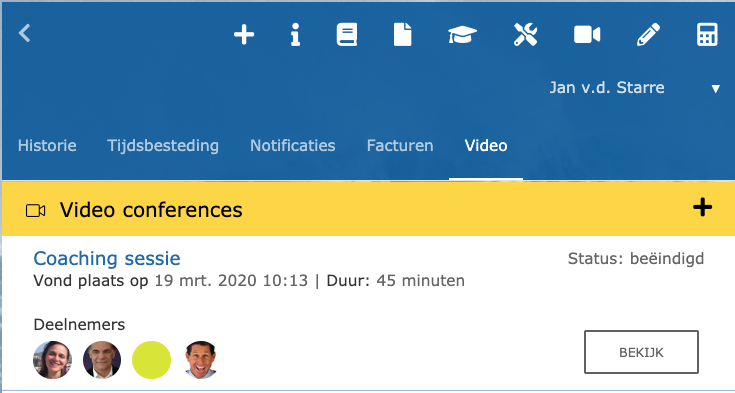Open the book icon in toolbar
Viewport: 735px width, 393px height.
click(x=347, y=35)
